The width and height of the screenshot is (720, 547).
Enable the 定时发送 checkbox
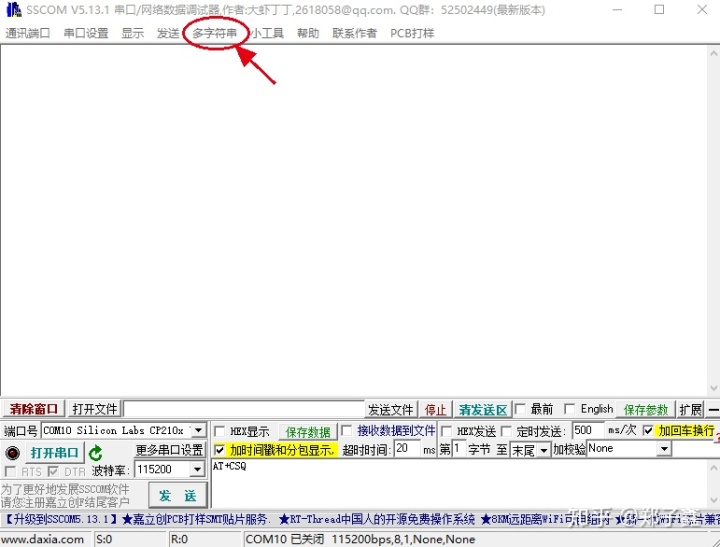point(506,431)
